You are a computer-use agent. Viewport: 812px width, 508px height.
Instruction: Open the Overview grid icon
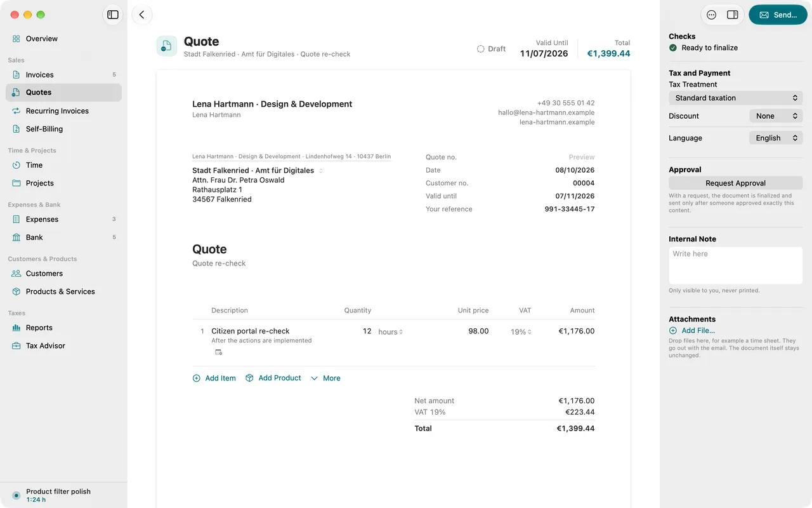point(16,39)
